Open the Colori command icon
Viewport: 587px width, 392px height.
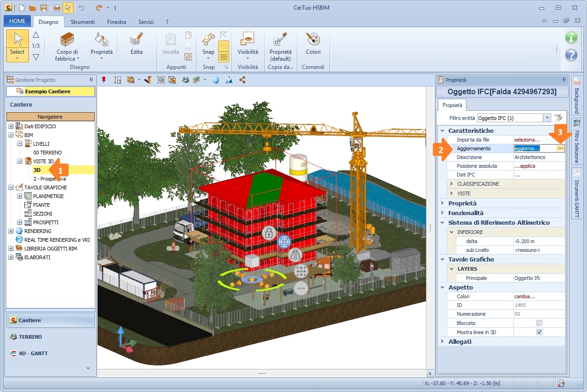tap(313, 44)
